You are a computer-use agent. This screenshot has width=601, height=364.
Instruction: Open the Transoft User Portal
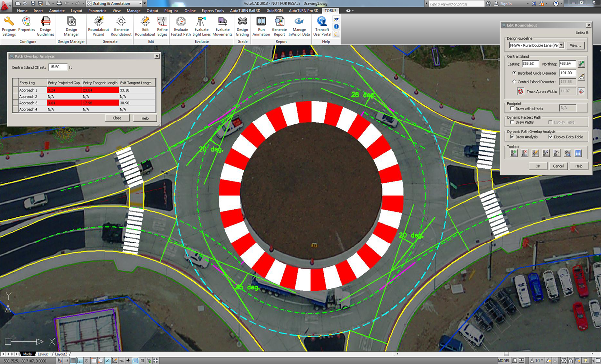pyautogui.click(x=322, y=26)
